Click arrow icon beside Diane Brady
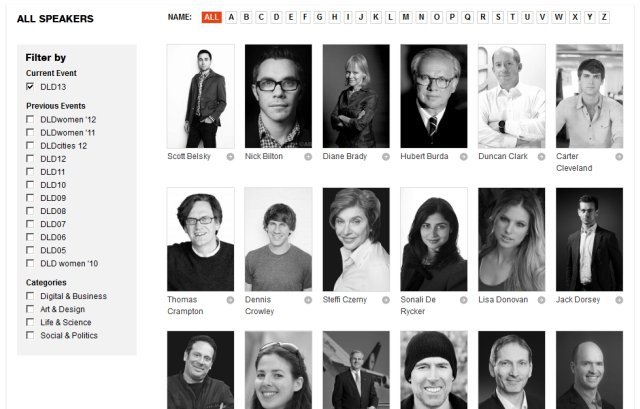This screenshot has width=640, height=409. point(386,157)
